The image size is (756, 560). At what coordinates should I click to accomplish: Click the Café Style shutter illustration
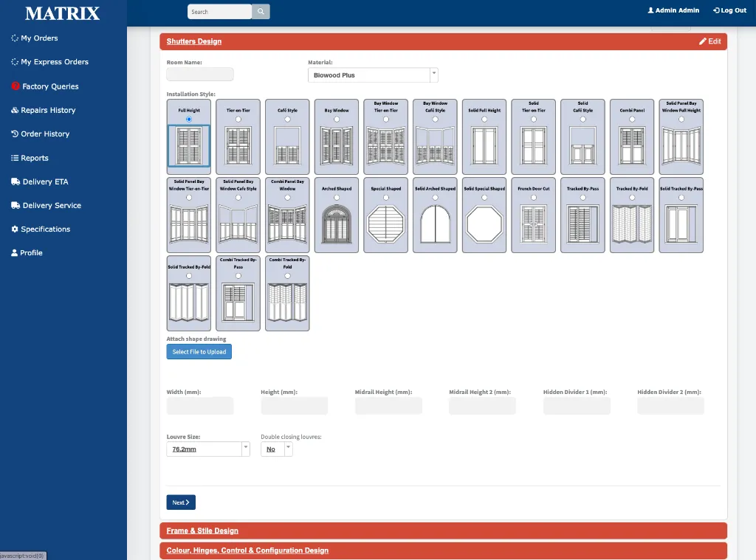(x=287, y=145)
